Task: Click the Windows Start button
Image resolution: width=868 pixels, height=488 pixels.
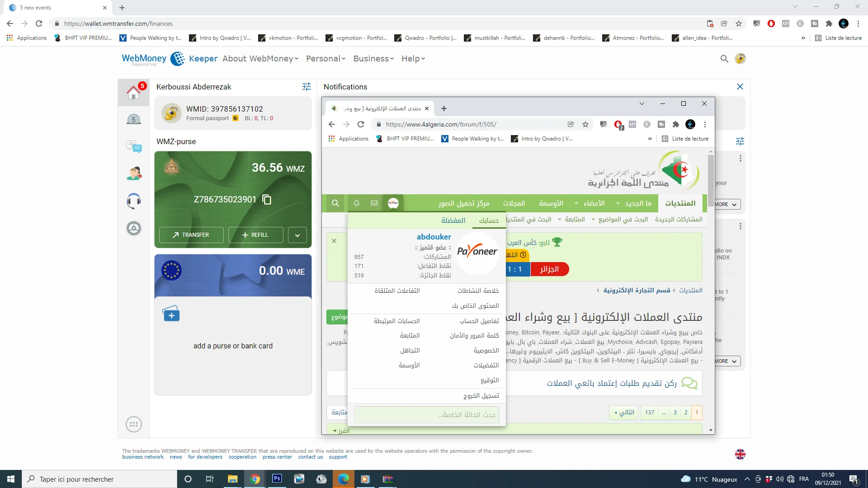Action: pos(11,479)
